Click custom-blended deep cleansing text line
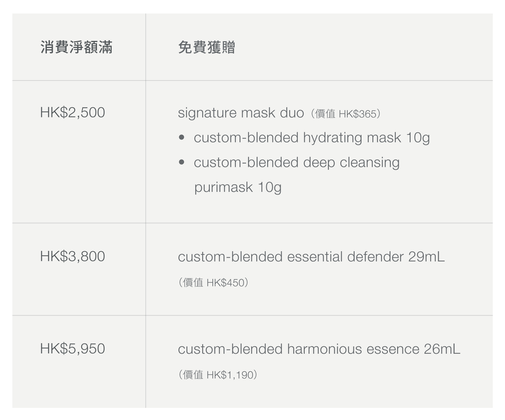This screenshot has width=505, height=420. point(297,163)
